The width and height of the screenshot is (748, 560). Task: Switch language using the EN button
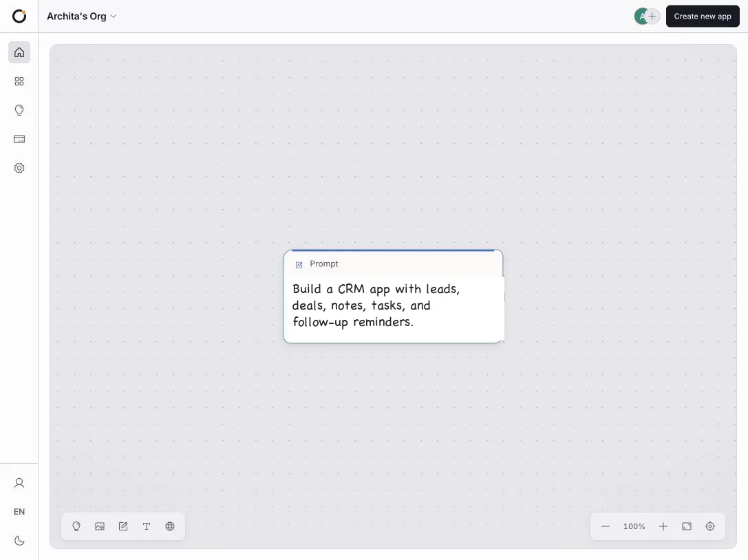point(19,512)
